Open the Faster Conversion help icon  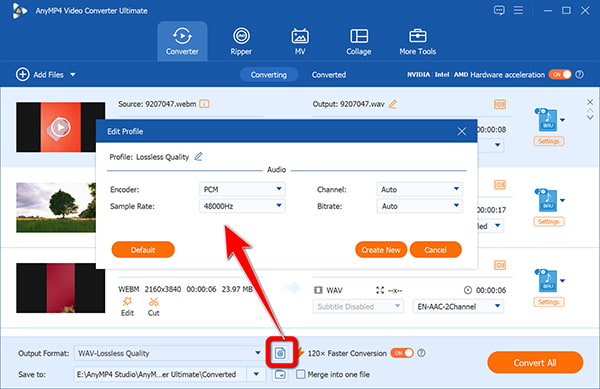point(421,353)
